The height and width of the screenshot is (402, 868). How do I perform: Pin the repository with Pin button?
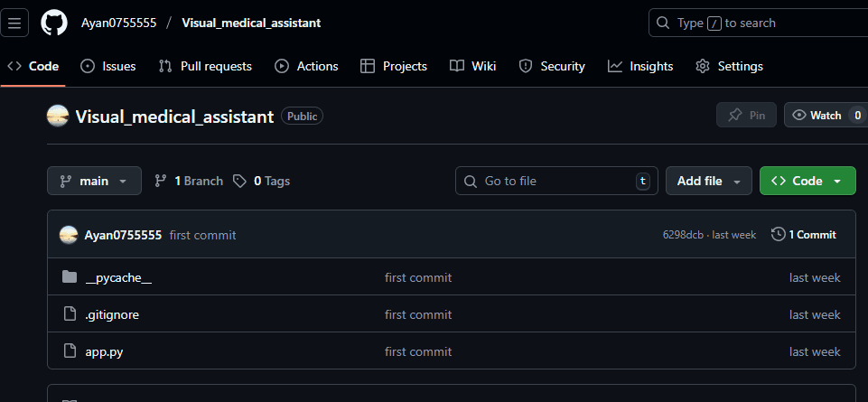(x=746, y=116)
